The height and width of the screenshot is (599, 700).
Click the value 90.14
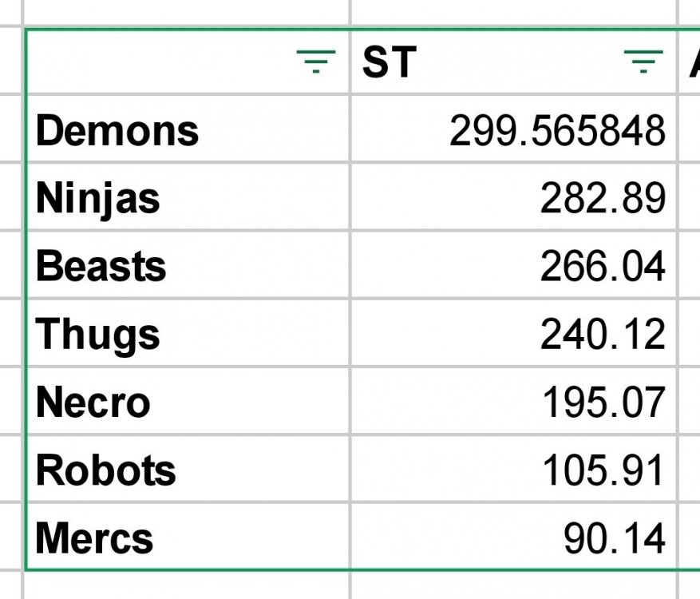(x=615, y=537)
